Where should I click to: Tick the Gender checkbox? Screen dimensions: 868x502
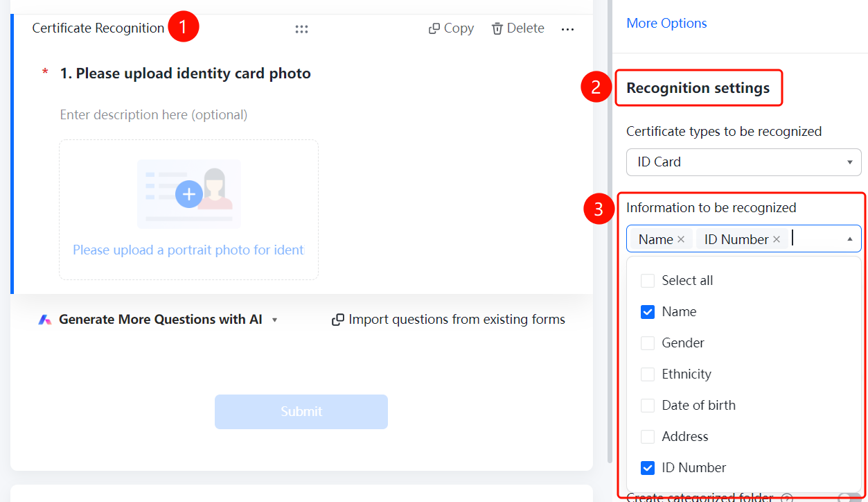pos(648,343)
